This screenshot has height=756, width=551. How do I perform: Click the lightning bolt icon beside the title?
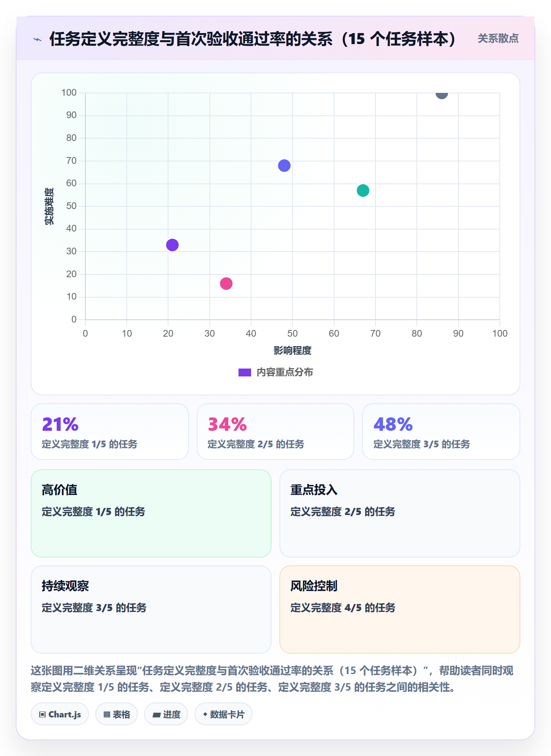coord(37,39)
